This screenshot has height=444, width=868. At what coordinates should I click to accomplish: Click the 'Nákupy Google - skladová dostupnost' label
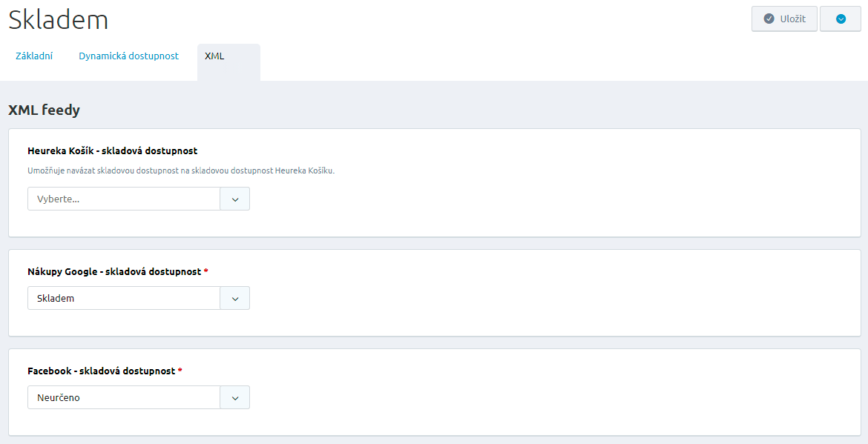tap(114, 272)
